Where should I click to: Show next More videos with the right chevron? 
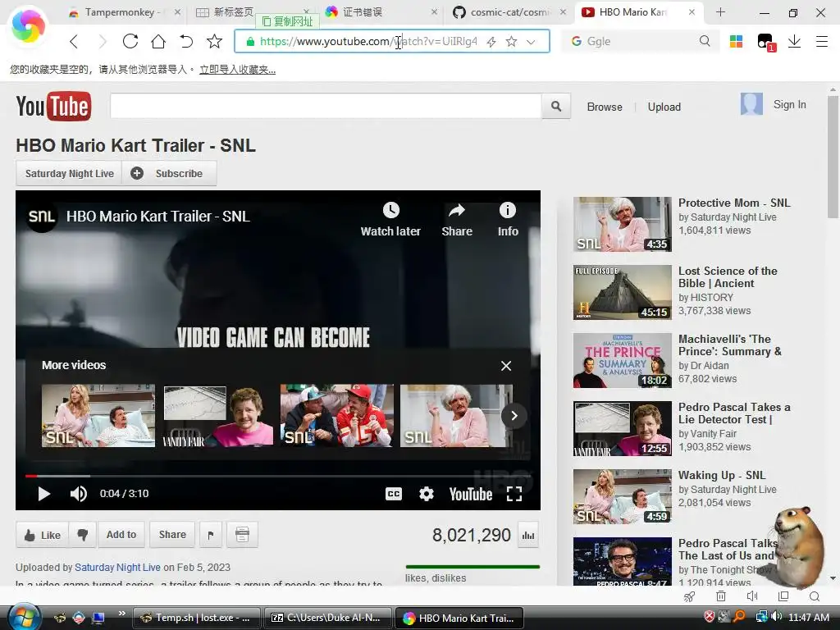[514, 416]
